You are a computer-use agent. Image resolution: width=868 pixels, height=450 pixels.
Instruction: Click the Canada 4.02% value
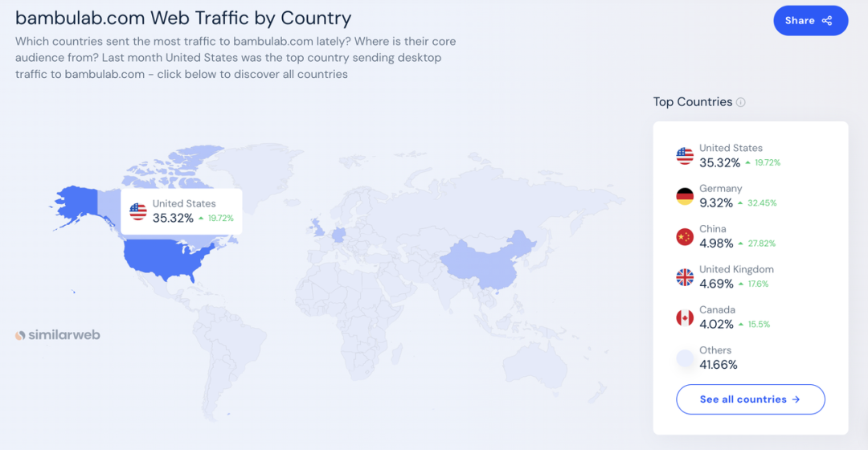716,325
